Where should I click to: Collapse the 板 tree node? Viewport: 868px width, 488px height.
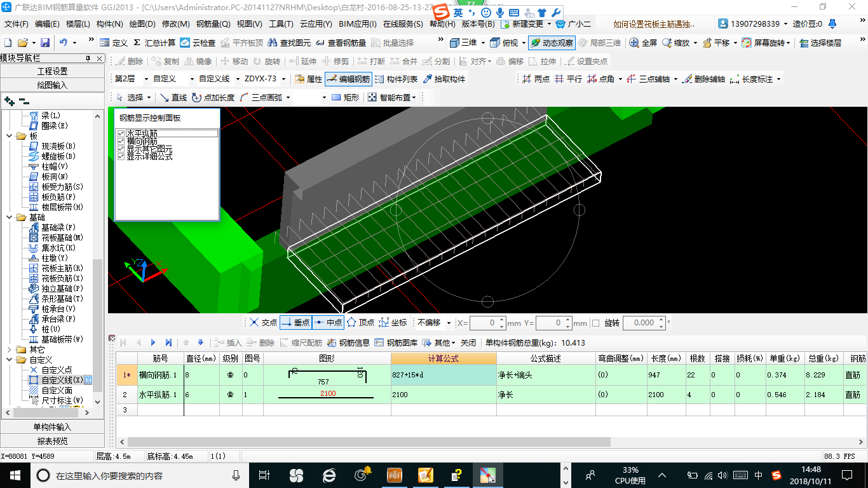[9, 136]
